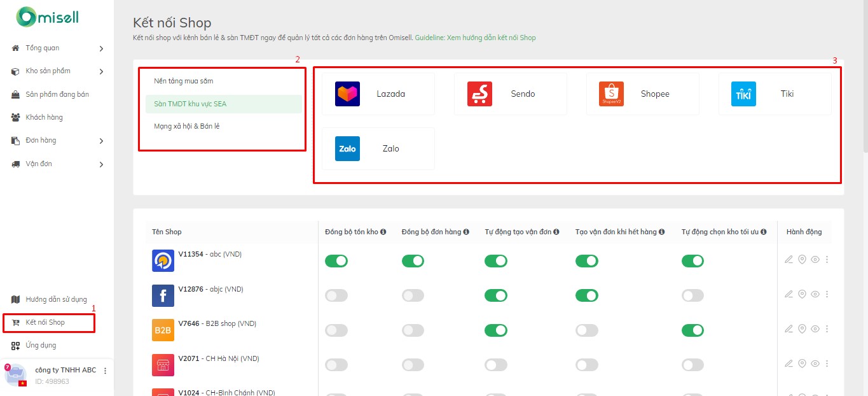
Task: Click the Hành động column header
Action: coord(804,232)
